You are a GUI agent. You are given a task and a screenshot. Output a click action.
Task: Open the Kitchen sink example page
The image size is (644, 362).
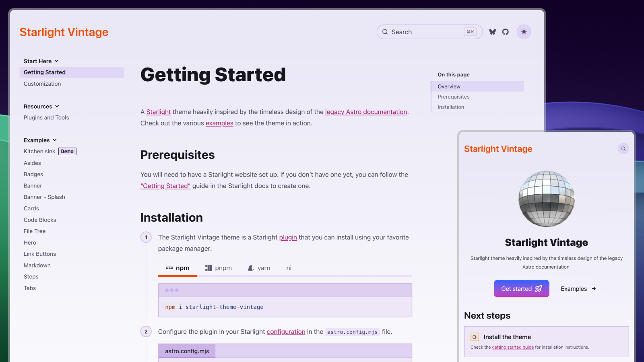(39, 151)
